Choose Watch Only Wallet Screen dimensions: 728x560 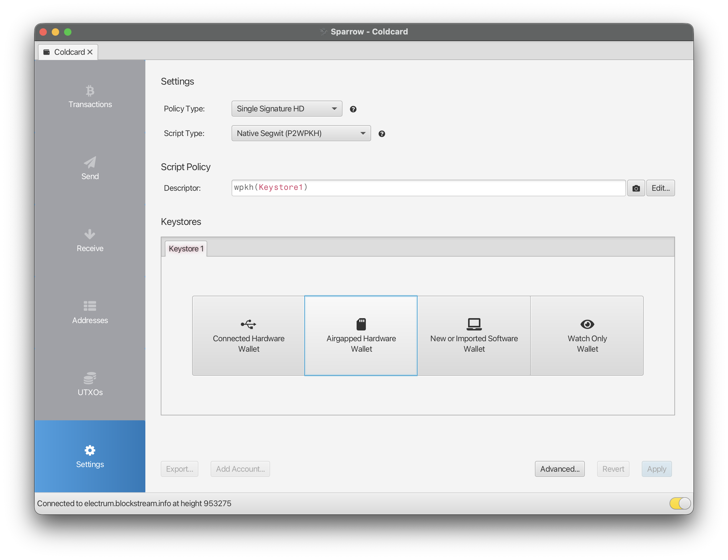pyautogui.click(x=587, y=335)
